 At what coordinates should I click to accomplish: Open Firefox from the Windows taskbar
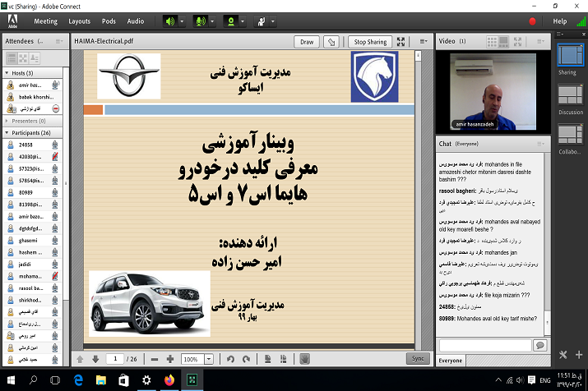169,379
